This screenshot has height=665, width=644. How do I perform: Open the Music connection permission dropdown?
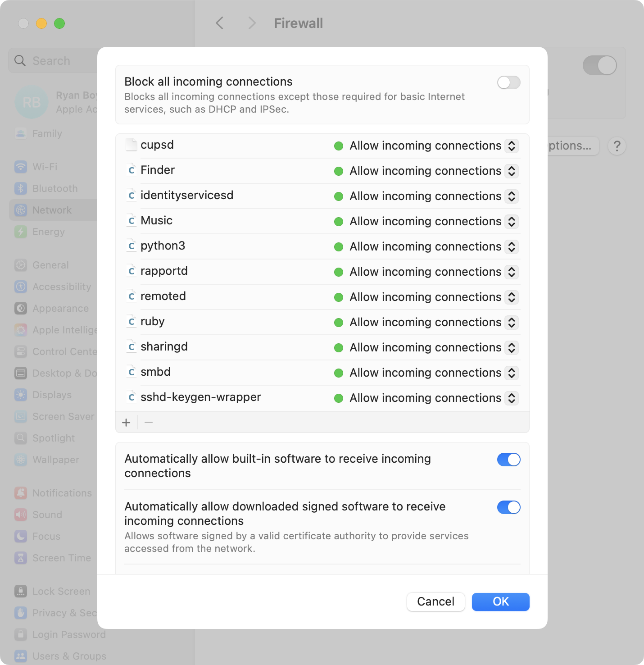pos(511,221)
